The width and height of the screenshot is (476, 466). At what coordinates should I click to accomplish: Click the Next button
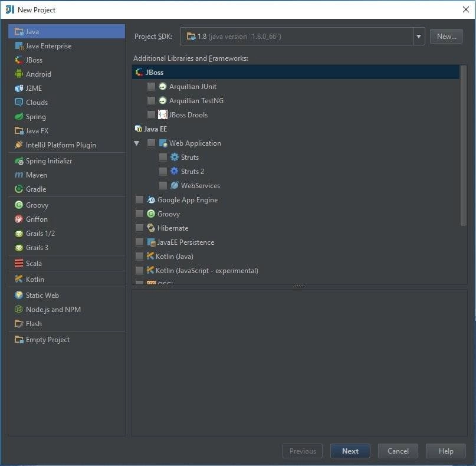click(350, 451)
